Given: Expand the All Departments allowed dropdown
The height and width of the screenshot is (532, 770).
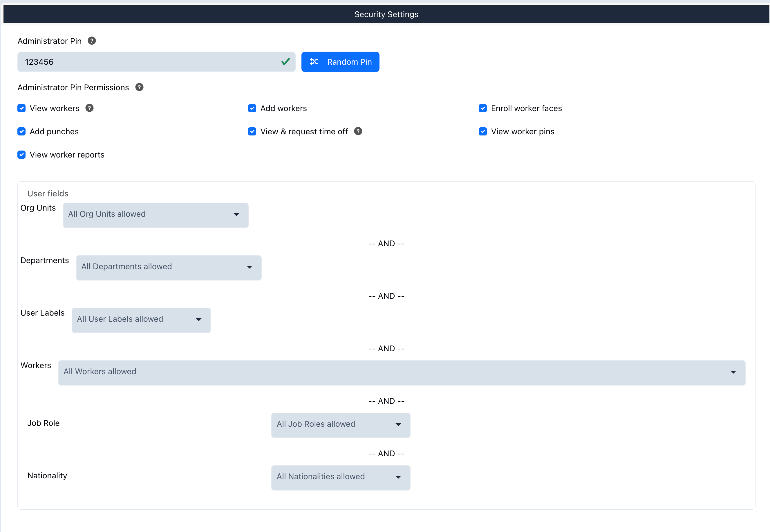Looking at the screenshot, I should [169, 268].
